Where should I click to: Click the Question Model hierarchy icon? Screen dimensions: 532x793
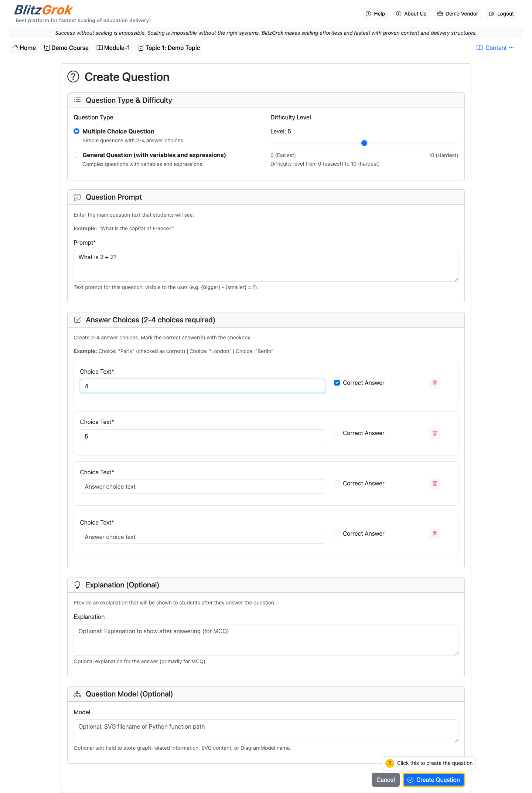(x=77, y=694)
